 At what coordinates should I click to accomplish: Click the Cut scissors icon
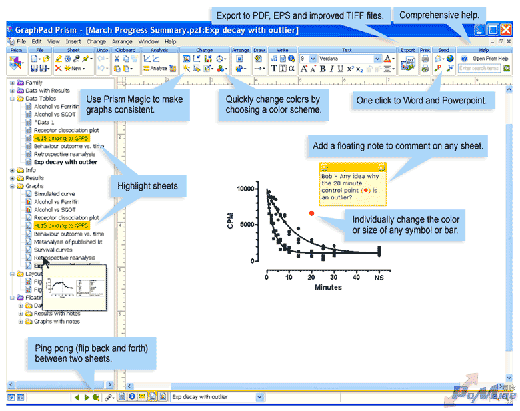[x=117, y=59]
